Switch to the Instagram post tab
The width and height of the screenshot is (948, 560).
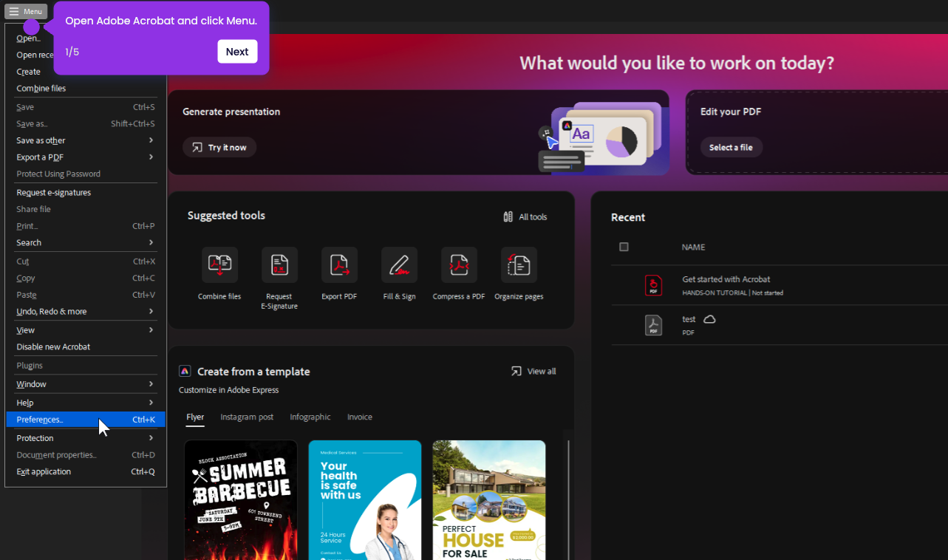[x=247, y=417]
